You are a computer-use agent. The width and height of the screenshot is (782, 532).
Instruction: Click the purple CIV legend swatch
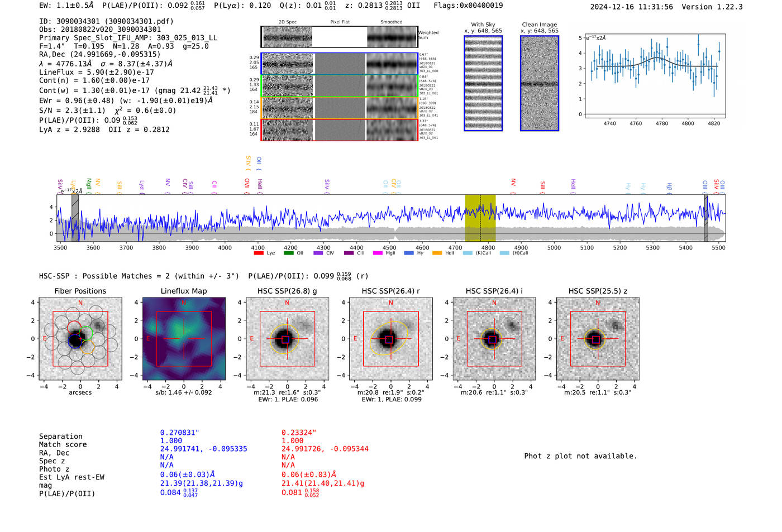[x=318, y=253]
